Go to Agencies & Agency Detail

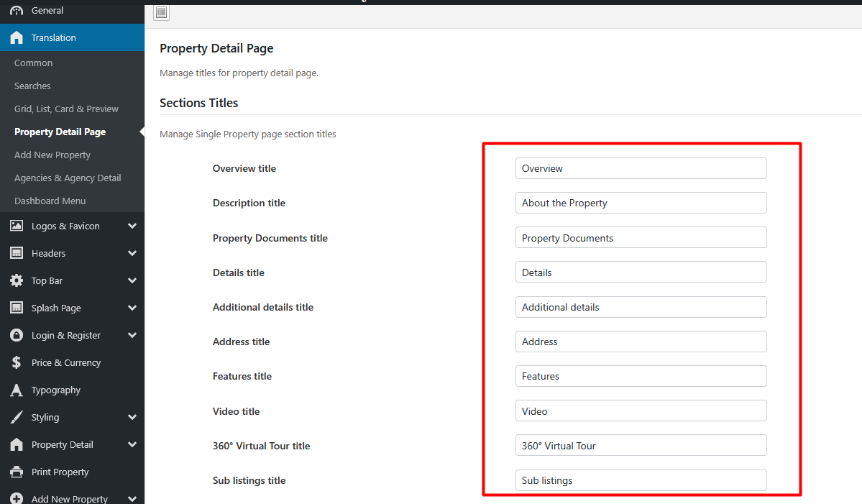[x=68, y=178]
